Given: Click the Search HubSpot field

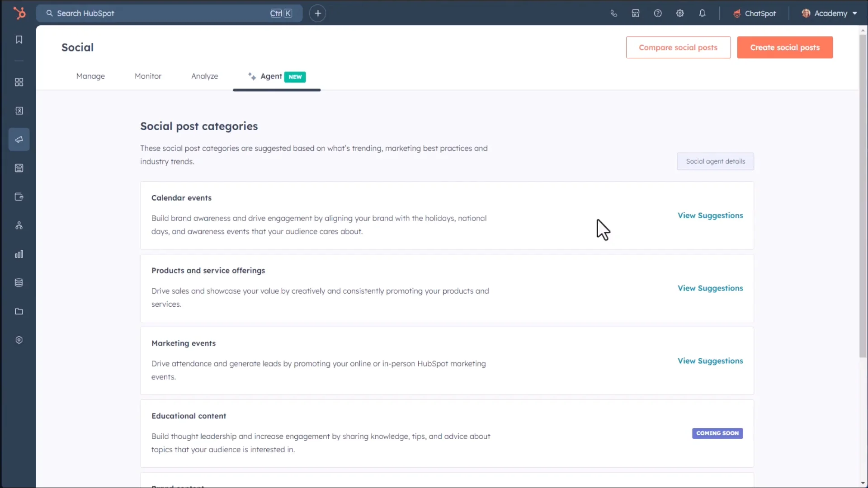Looking at the screenshot, I should coord(163,14).
